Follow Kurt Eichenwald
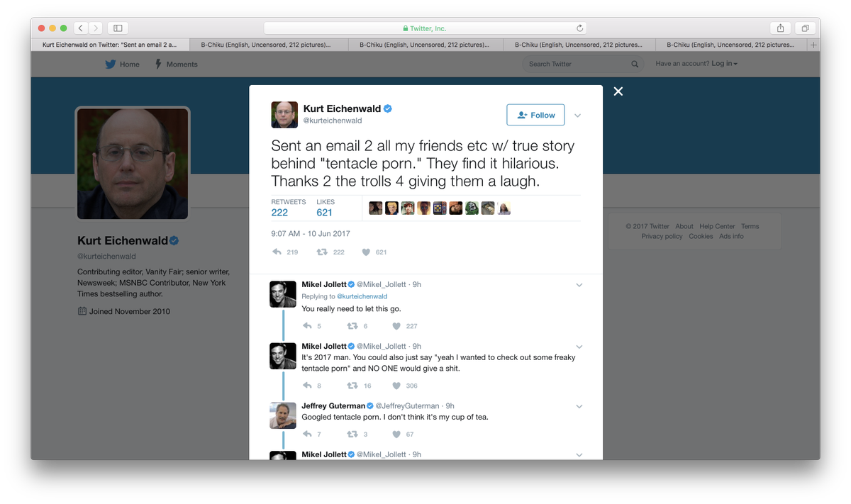 535,115
